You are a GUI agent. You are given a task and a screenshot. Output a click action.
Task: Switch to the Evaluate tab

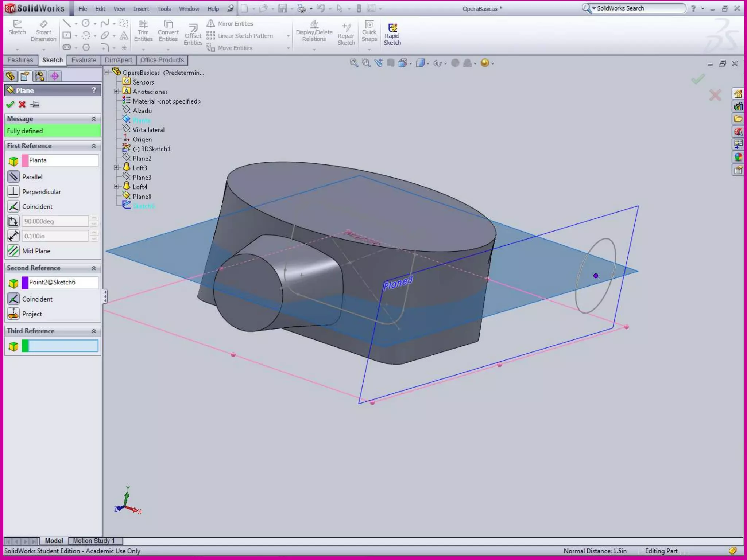point(84,60)
